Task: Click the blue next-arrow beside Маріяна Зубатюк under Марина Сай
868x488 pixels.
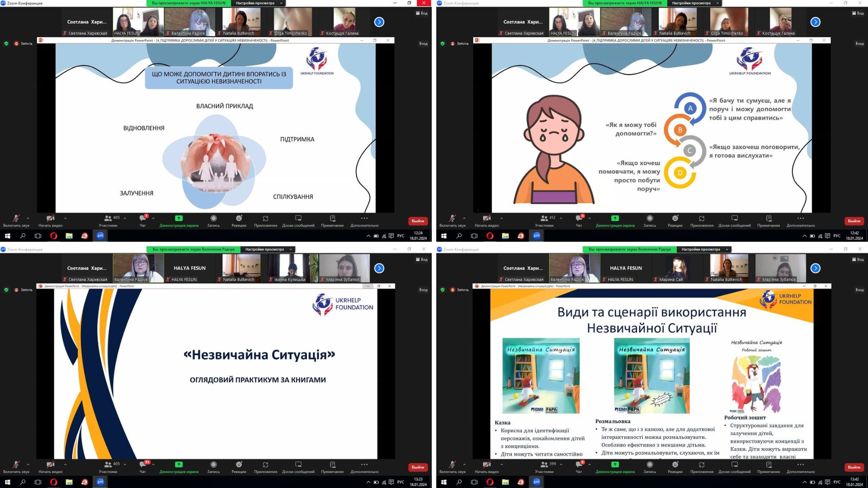Action: coord(816,268)
